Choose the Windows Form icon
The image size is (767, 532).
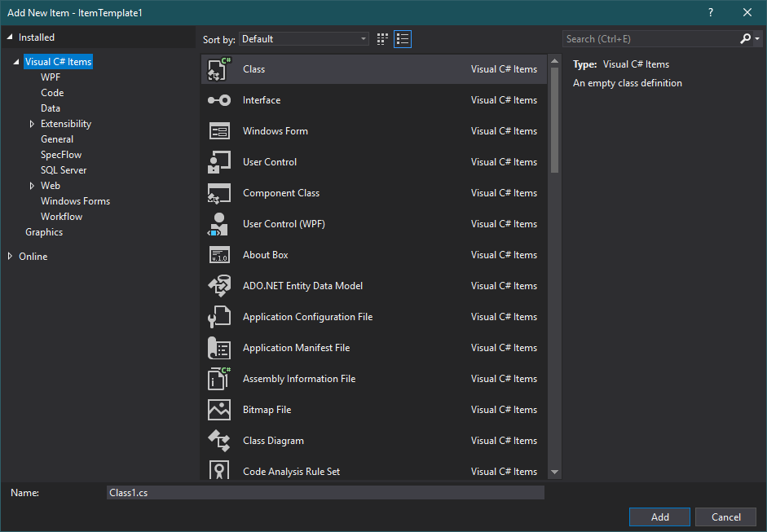tap(219, 131)
